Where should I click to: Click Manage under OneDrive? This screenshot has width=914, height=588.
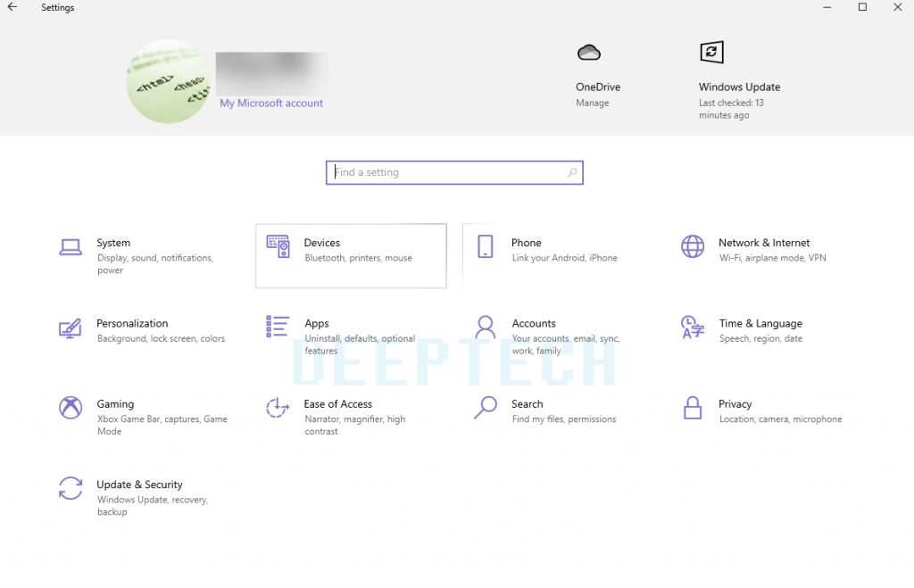593,103
